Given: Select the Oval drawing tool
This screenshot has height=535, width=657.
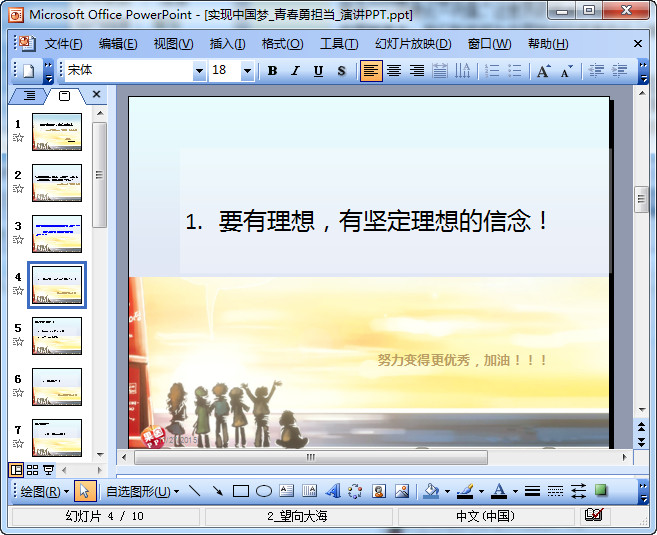Looking at the screenshot, I should pyautogui.click(x=264, y=491).
